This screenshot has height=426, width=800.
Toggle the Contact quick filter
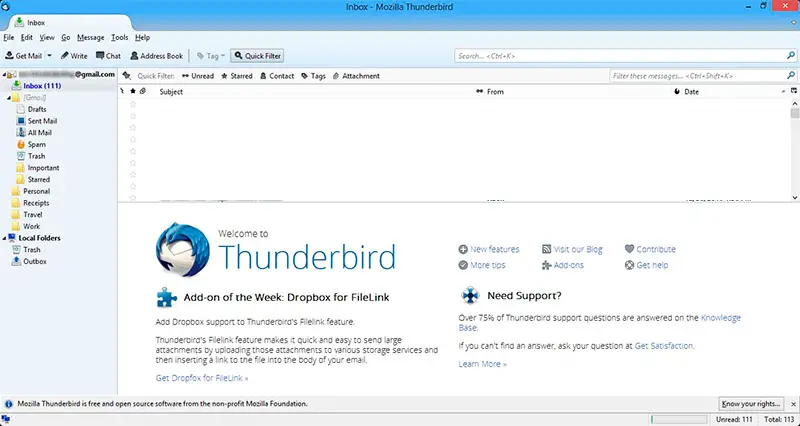(277, 76)
